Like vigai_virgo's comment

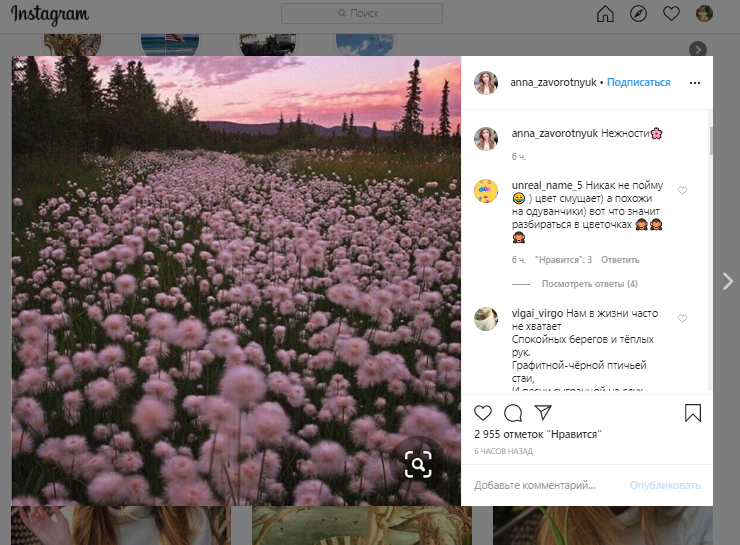point(682,318)
